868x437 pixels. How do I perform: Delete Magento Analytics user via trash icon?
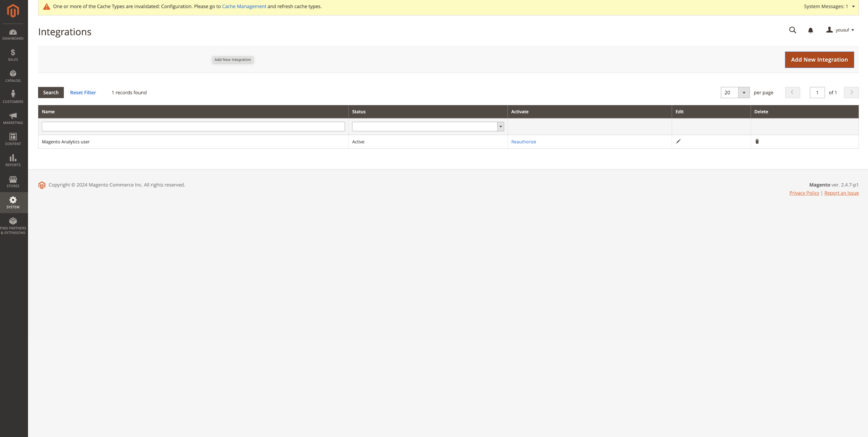click(x=757, y=141)
